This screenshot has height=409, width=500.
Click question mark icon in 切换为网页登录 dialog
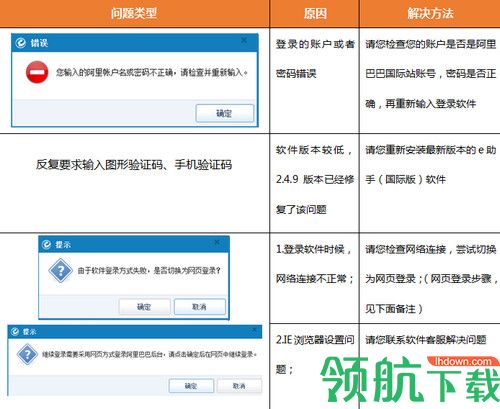(60, 271)
